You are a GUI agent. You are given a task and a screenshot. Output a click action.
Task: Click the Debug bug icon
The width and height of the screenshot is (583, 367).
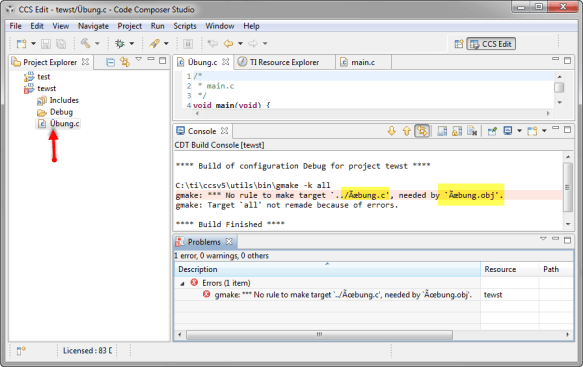pos(120,44)
